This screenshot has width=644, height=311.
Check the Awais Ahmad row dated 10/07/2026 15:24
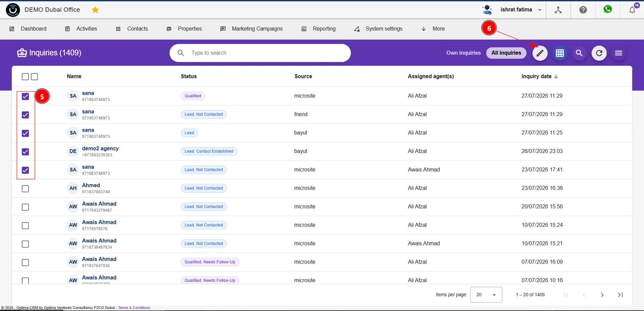pos(25,226)
